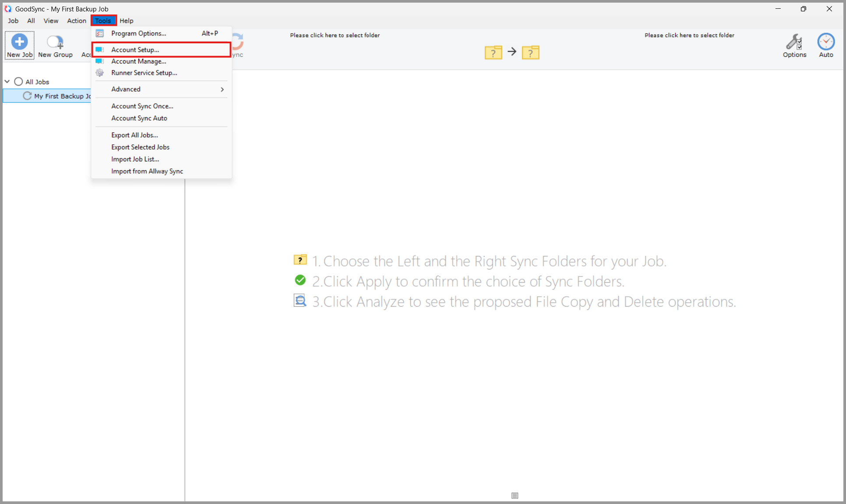Choose Account Setup from the menu
846x504 pixels.
[x=162, y=49]
